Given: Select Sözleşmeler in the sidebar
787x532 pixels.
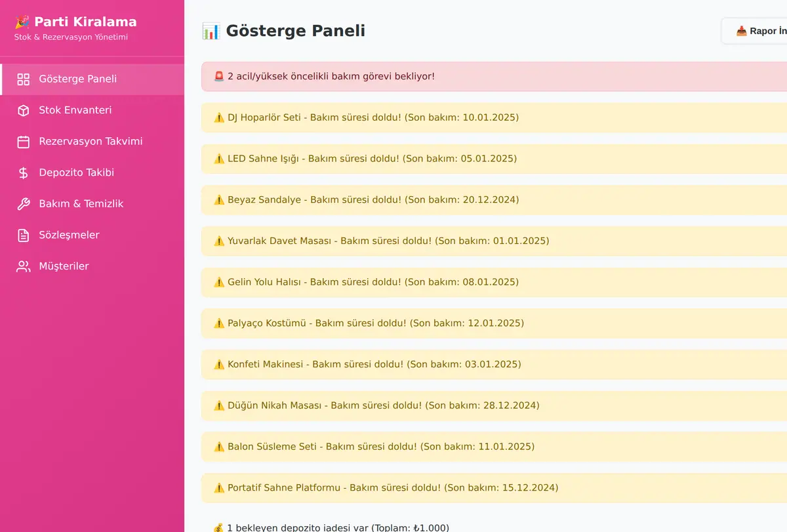Looking at the screenshot, I should click(92, 235).
